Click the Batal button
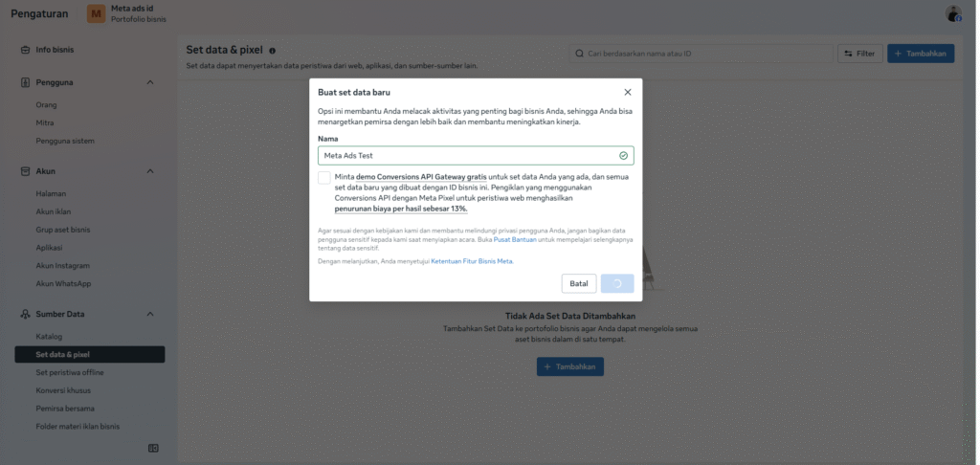The width and height of the screenshot is (980, 465). [579, 283]
